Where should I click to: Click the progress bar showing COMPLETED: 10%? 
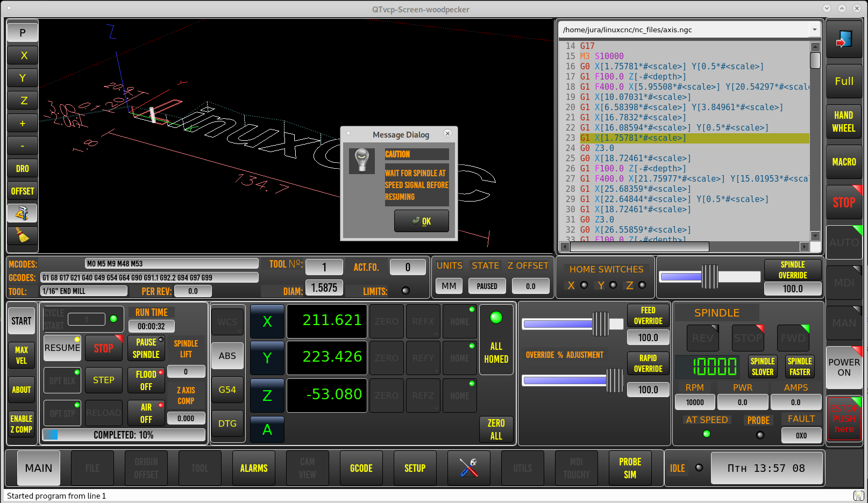click(x=124, y=435)
